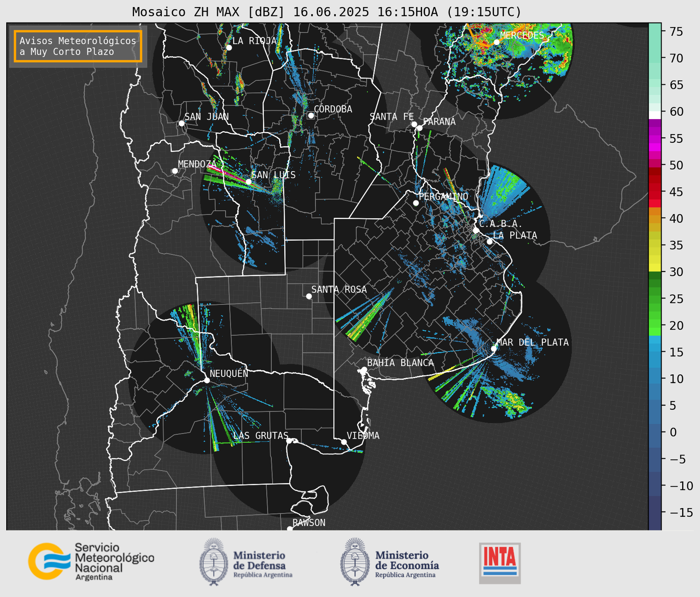This screenshot has height=597, width=700.
Task: Click the SAN JUAN city marker
Action: click(181, 123)
